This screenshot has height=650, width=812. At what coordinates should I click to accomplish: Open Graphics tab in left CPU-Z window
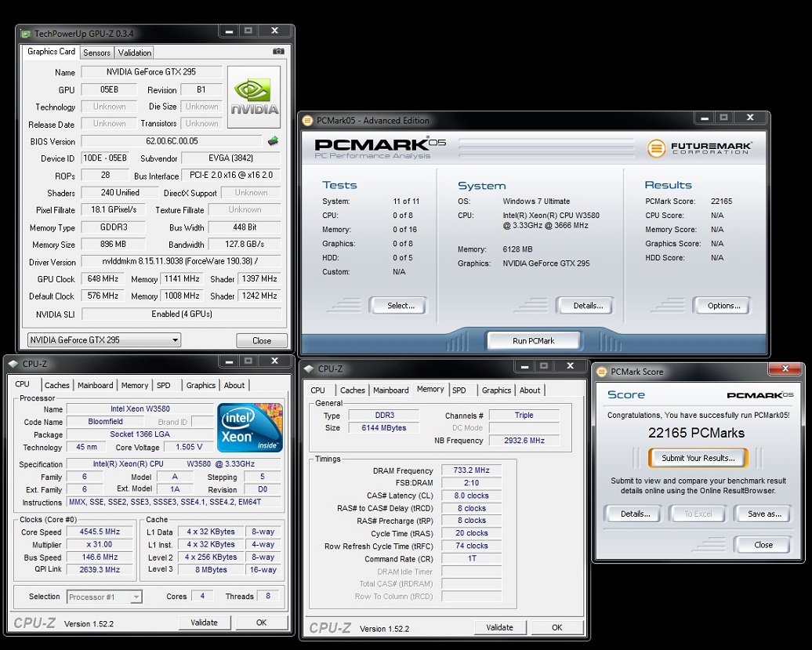(x=201, y=385)
